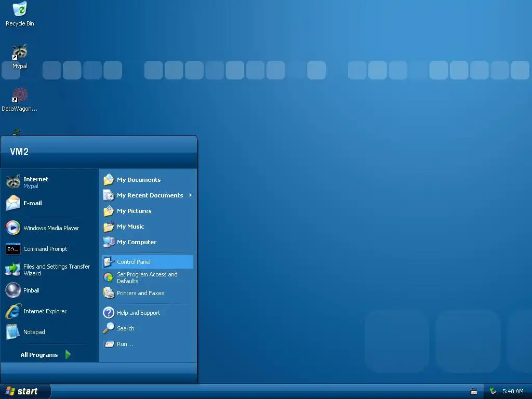
Task: Click the E-mail envelope icon
Action: point(13,203)
